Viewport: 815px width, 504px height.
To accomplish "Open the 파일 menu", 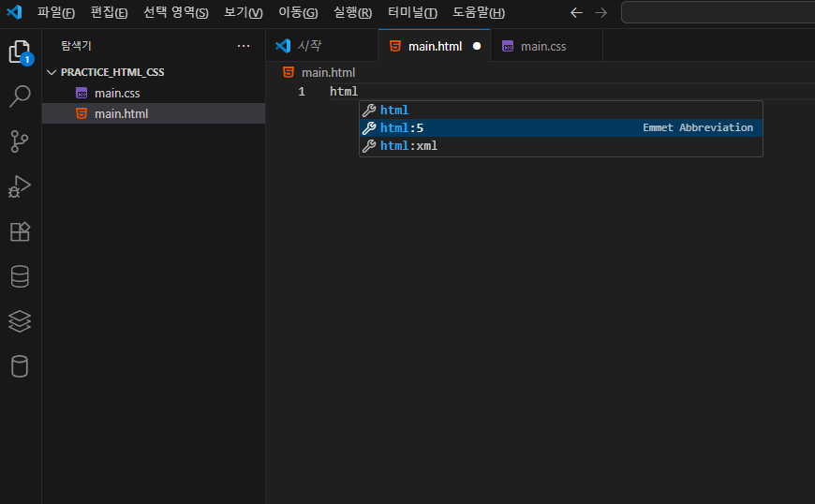I will [55, 13].
